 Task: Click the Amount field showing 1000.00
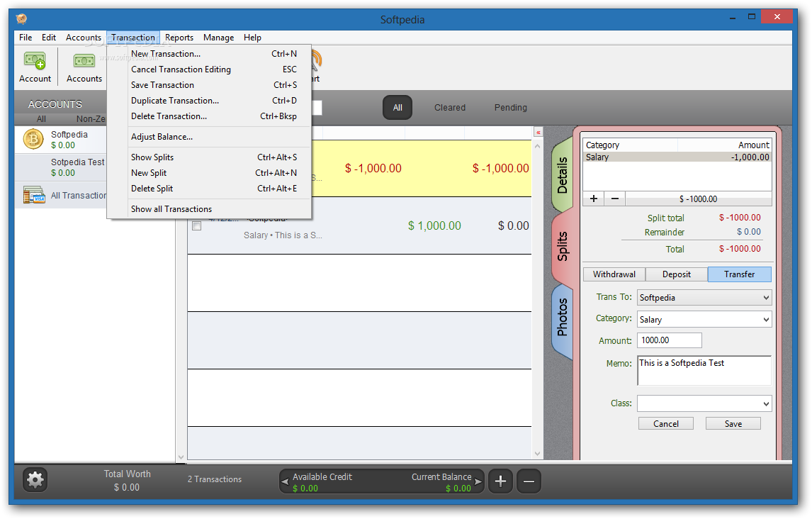[669, 340]
